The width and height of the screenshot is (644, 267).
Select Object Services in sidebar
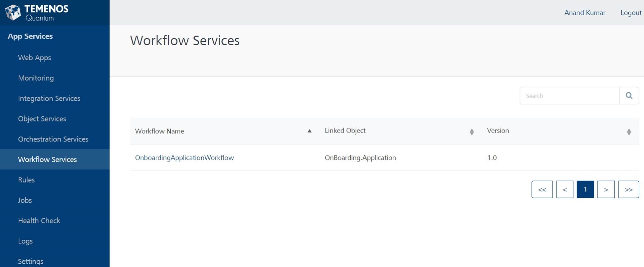click(x=42, y=119)
